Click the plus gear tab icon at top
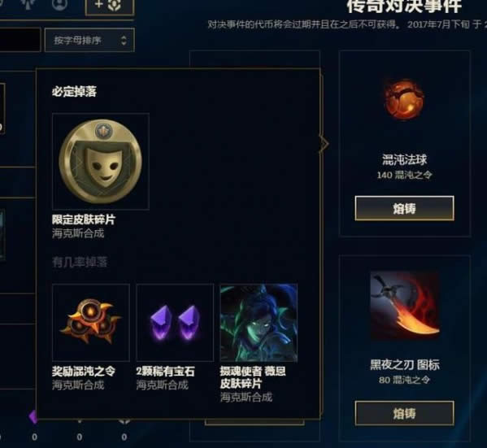This screenshot has width=487, height=448. 109,5
